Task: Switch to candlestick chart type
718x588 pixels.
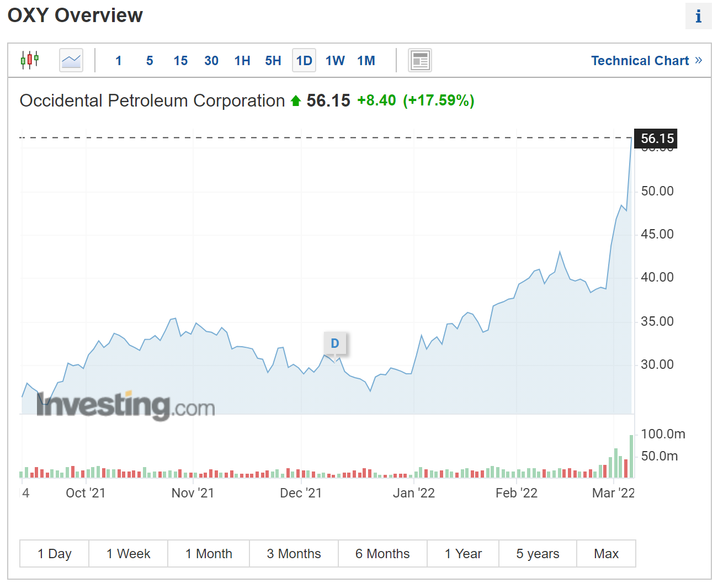Action: (x=30, y=60)
